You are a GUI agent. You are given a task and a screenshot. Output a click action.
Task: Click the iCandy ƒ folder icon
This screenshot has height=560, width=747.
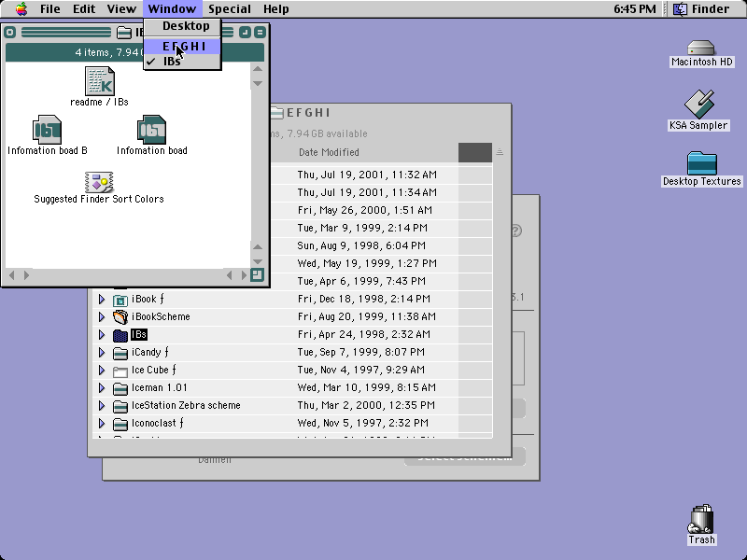[120, 353]
